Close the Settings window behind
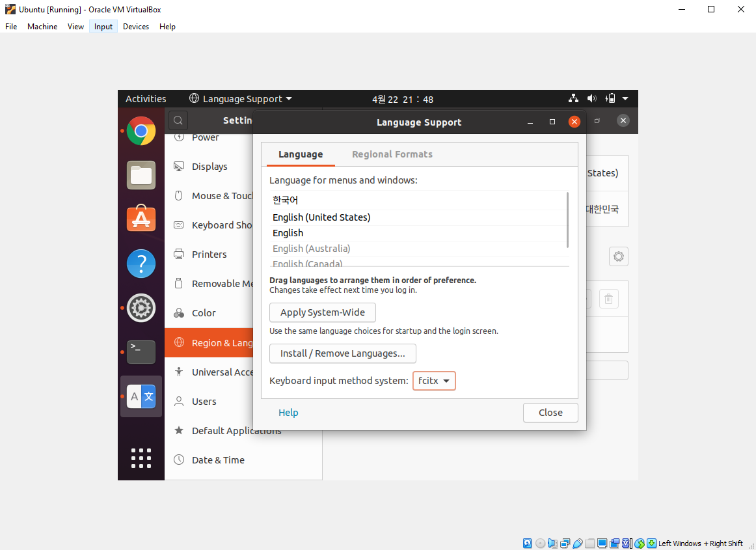Screen dimensions: 756x550 pyautogui.click(x=623, y=120)
